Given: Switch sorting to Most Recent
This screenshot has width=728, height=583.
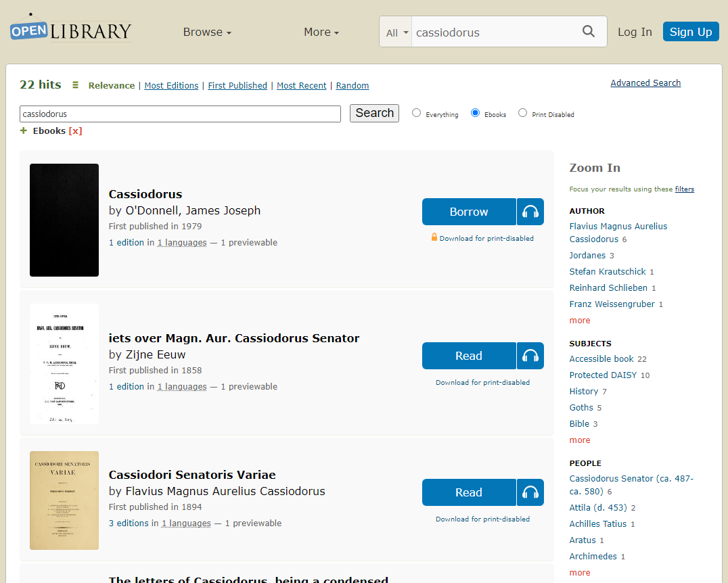Looking at the screenshot, I should pos(302,85).
